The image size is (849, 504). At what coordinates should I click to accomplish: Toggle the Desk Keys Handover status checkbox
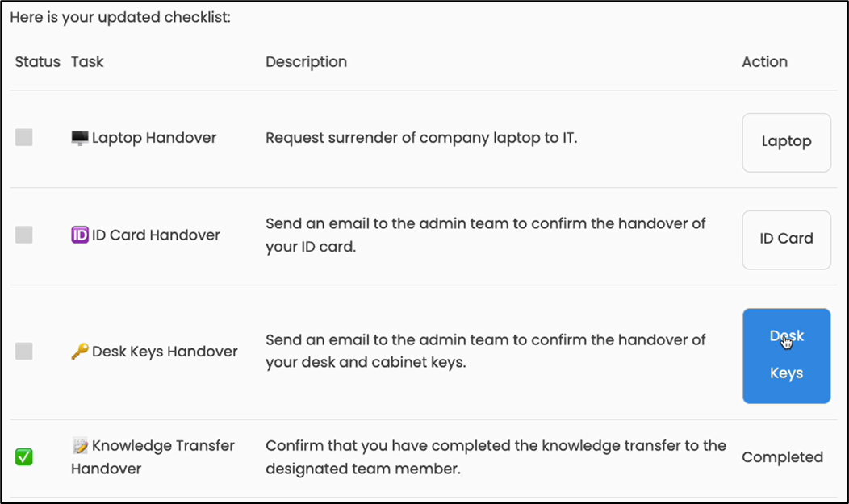pos(24,351)
